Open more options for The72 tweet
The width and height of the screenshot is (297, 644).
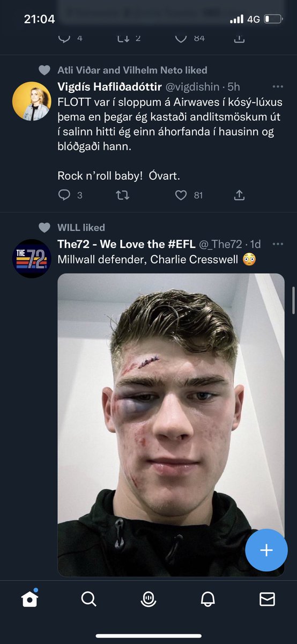pos(278,244)
